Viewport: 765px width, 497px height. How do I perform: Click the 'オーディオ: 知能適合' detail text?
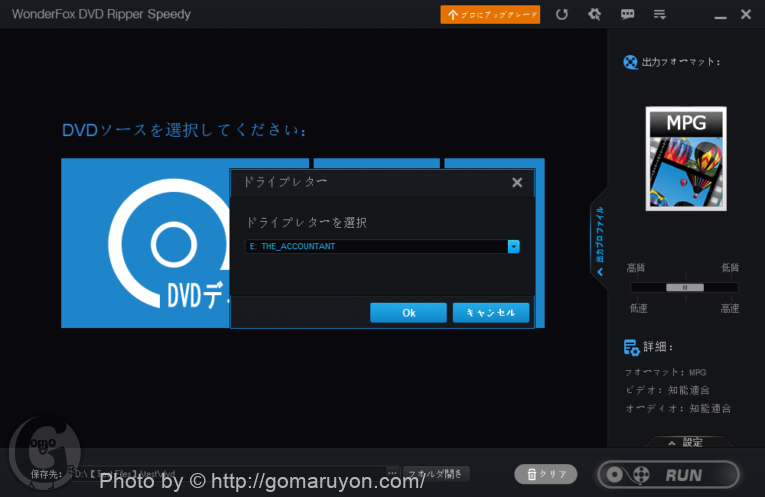click(678, 408)
